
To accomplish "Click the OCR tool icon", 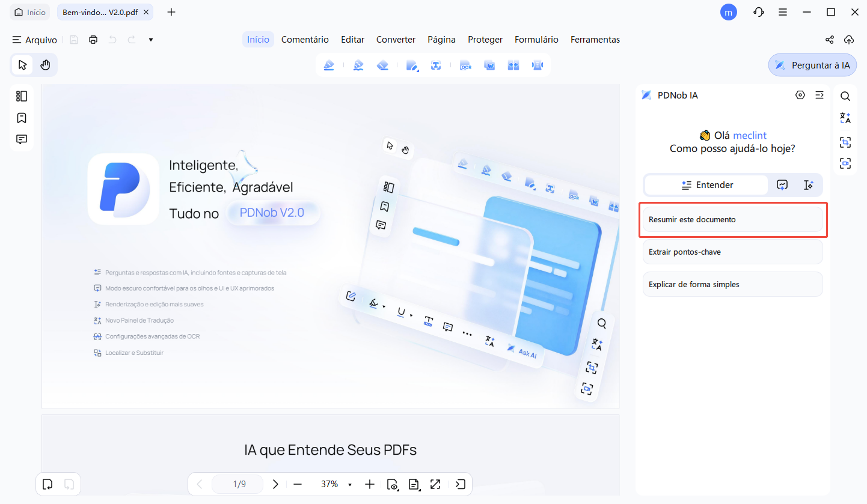I will pos(465,65).
